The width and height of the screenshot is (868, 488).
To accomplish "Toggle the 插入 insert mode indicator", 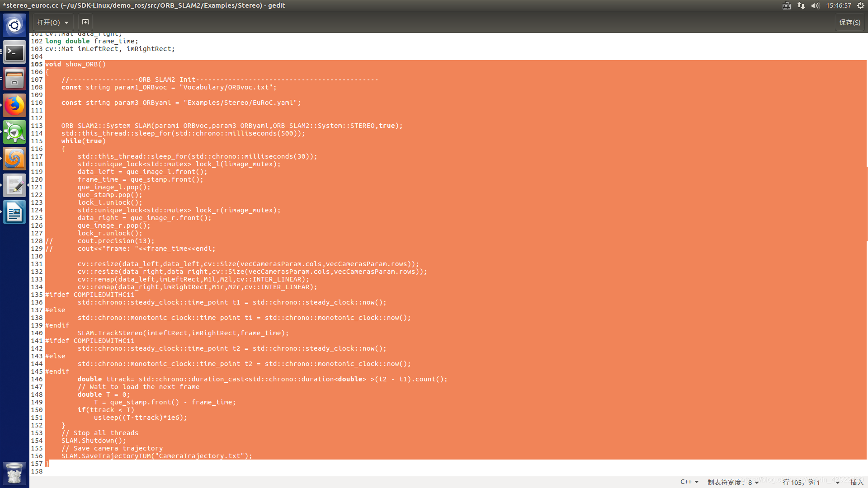I will pyautogui.click(x=857, y=482).
